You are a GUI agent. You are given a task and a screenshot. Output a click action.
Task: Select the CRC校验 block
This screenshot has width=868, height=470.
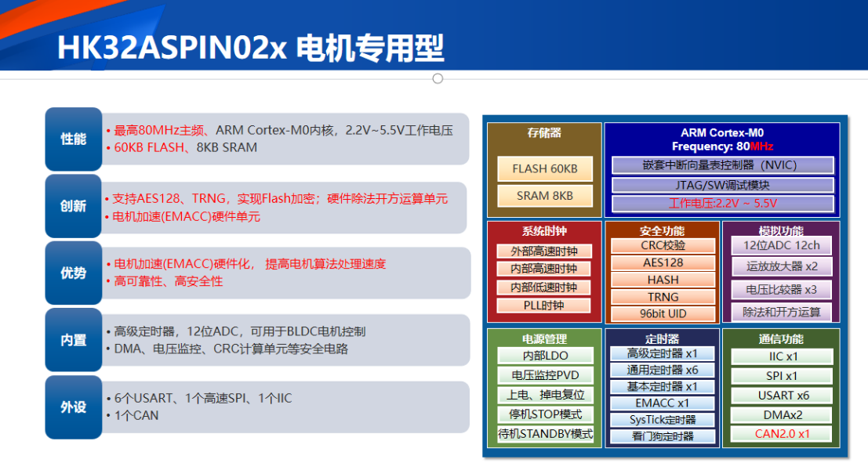[x=663, y=245]
